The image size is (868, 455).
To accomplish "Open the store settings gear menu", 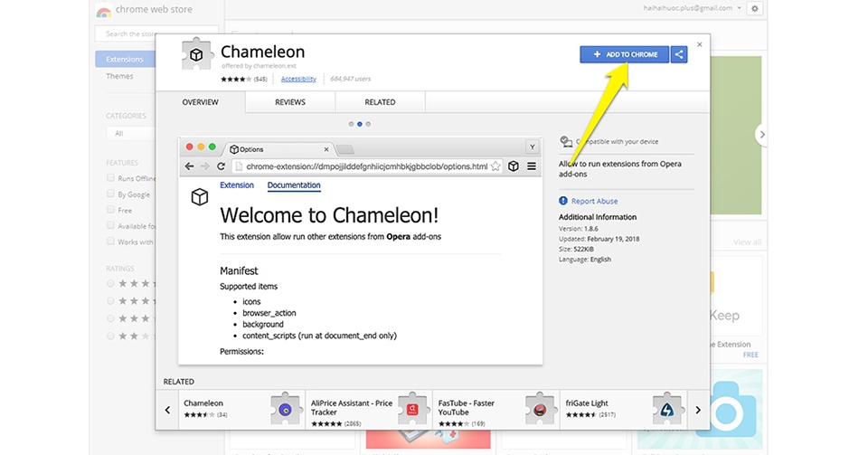I will pyautogui.click(x=754, y=8).
